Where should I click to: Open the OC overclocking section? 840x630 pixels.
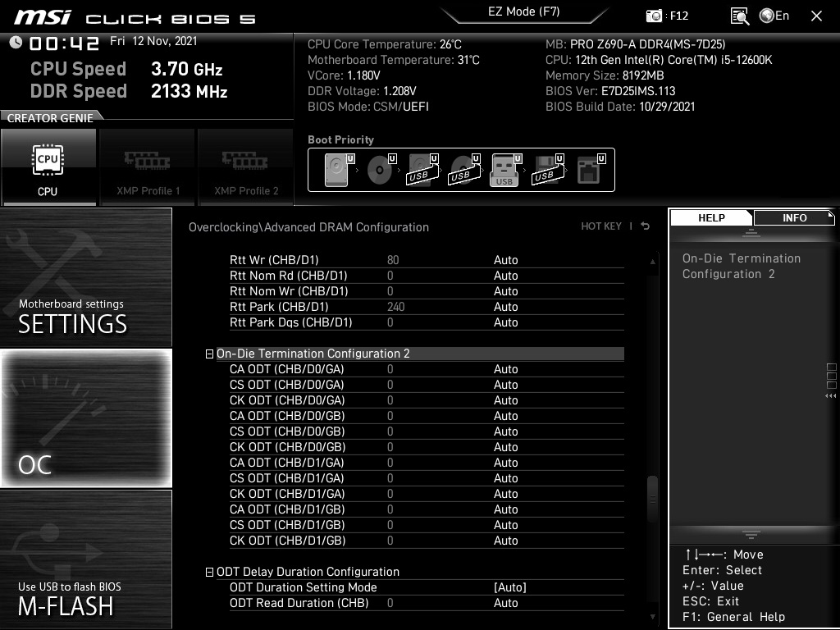(86, 418)
